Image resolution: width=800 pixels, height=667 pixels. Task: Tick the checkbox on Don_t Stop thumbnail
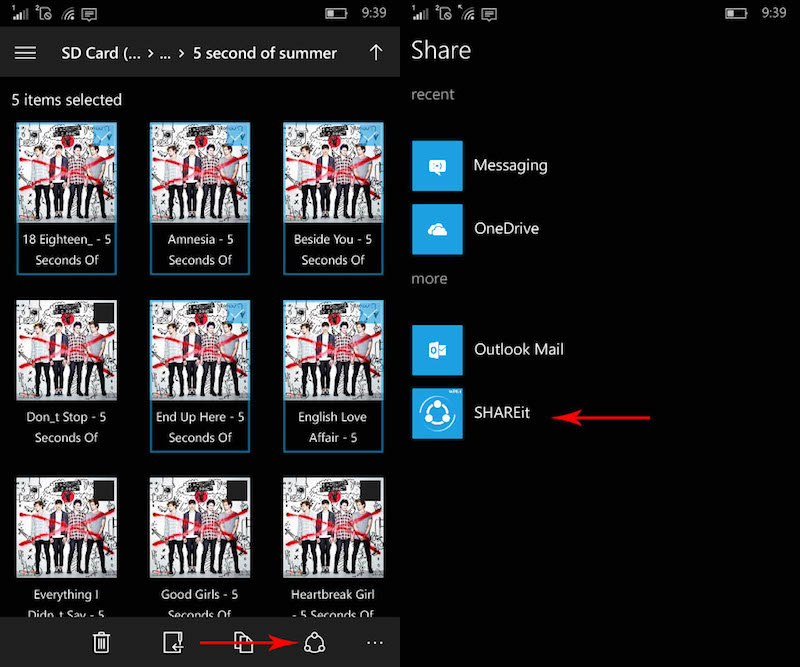[103, 314]
